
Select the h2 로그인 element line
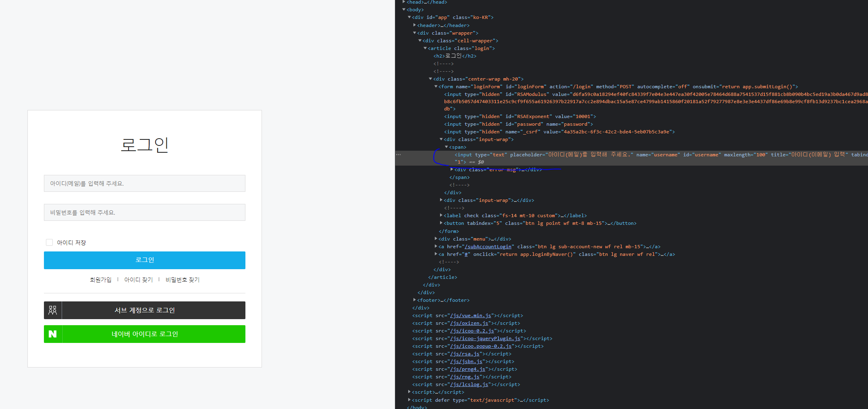(455, 56)
